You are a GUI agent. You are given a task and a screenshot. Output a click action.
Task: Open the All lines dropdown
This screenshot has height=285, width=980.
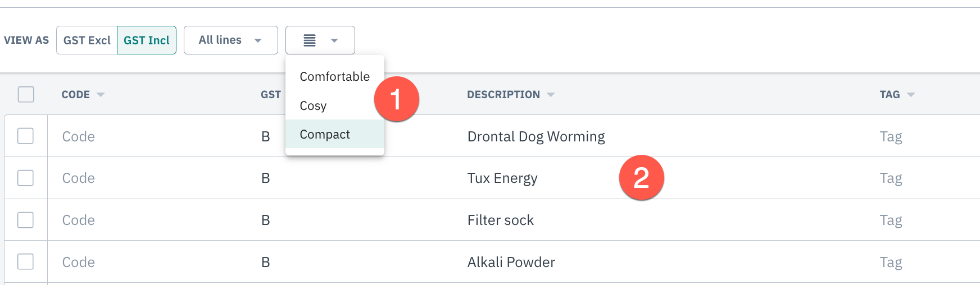click(x=231, y=40)
